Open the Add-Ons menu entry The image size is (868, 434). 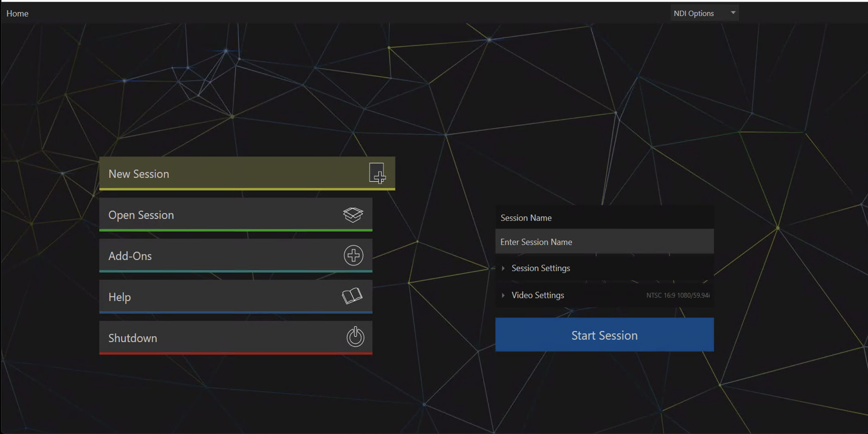pos(236,255)
